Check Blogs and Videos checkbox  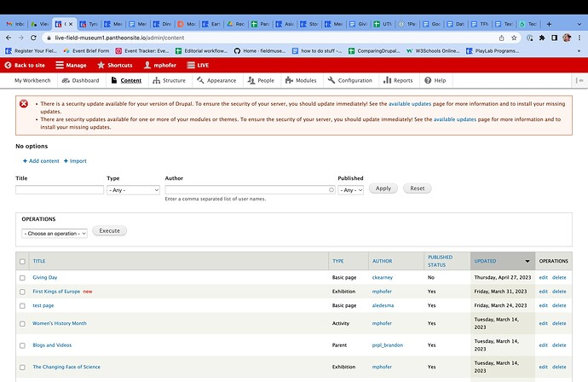pyautogui.click(x=22, y=345)
